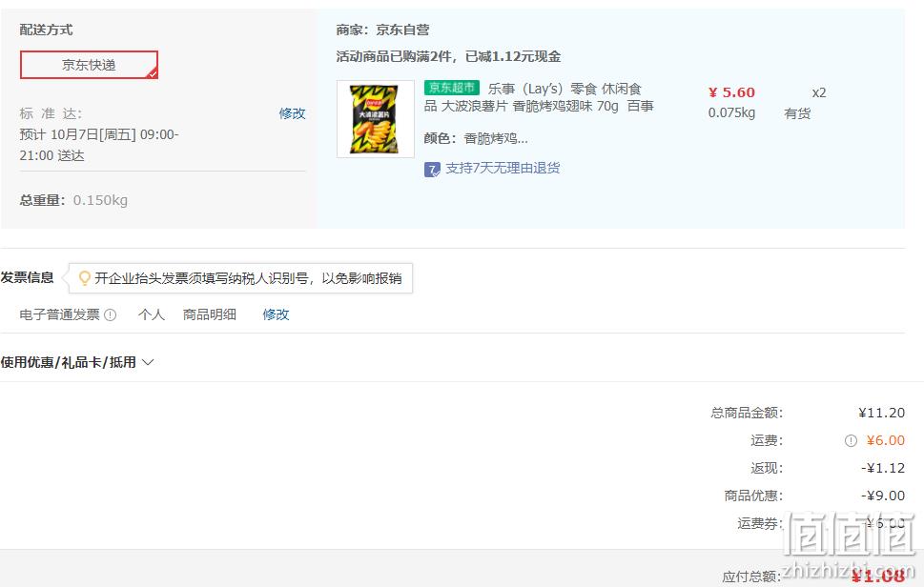The width and height of the screenshot is (924, 587).
Task: Click the 7-day return shield icon
Action: coord(432,170)
